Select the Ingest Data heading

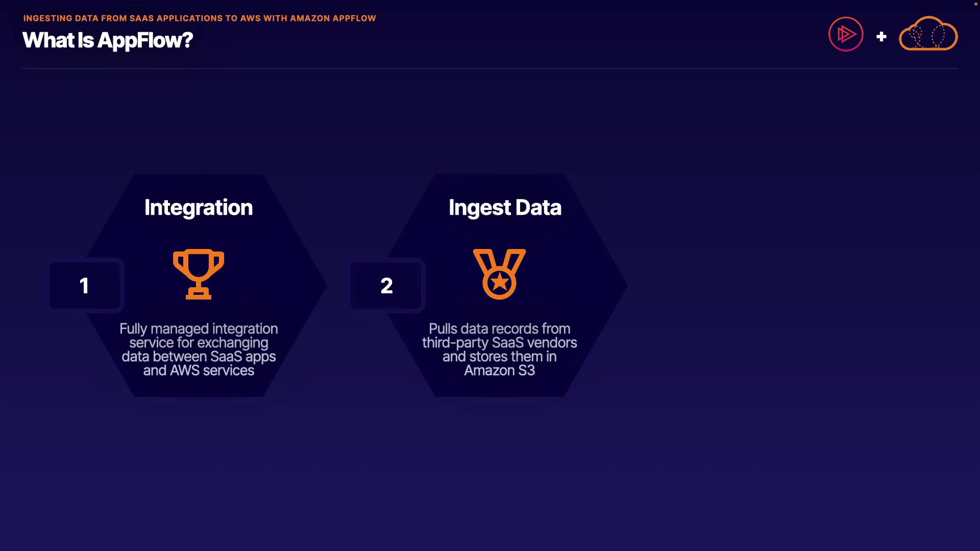[x=505, y=208]
